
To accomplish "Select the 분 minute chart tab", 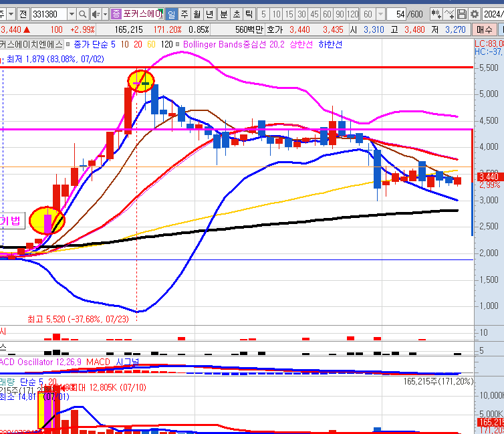I will pyautogui.click(x=224, y=14).
